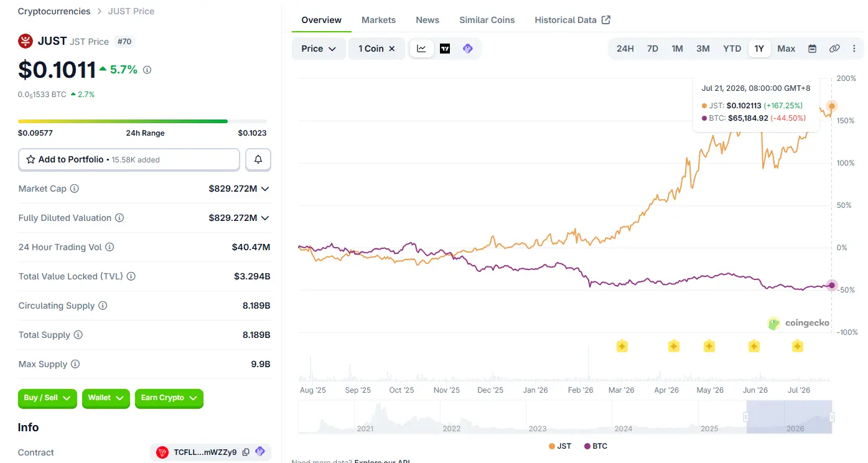Switch to the Overview tab
The image size is (868, 463).
click(x=322, y=20)
